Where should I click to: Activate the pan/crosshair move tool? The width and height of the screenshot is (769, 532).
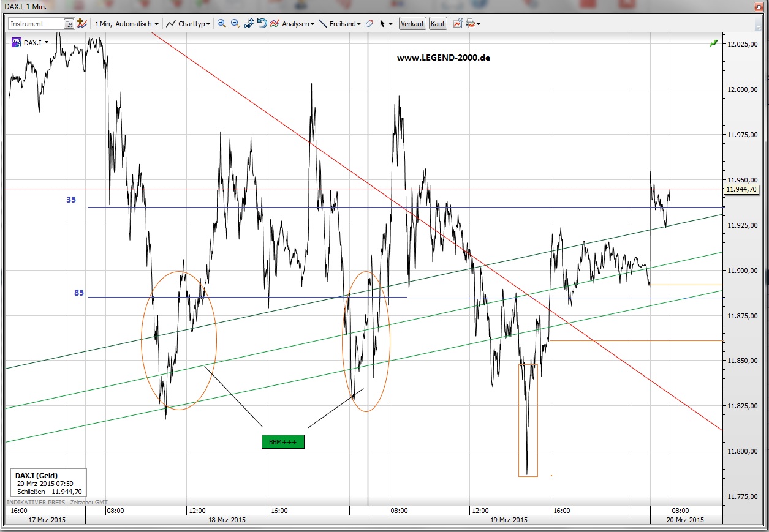(249, 23)
